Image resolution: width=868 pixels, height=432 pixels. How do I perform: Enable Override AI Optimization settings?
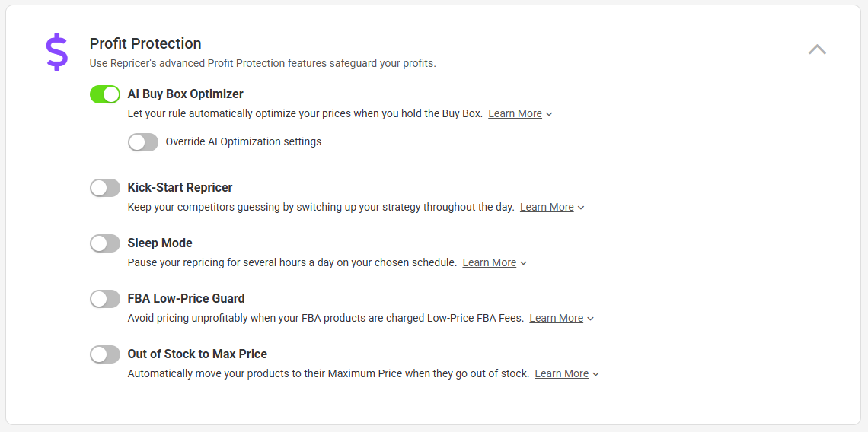click(143, 142)
